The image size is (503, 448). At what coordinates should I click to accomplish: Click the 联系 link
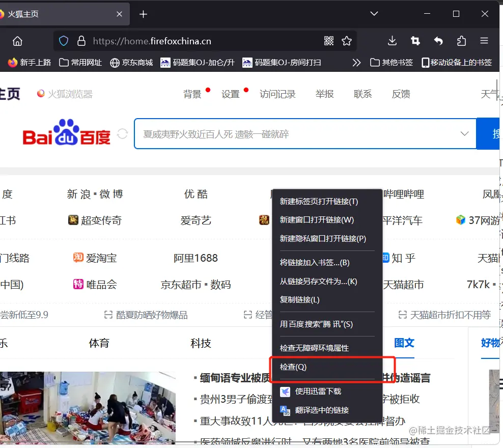click(x=363, y=94)
